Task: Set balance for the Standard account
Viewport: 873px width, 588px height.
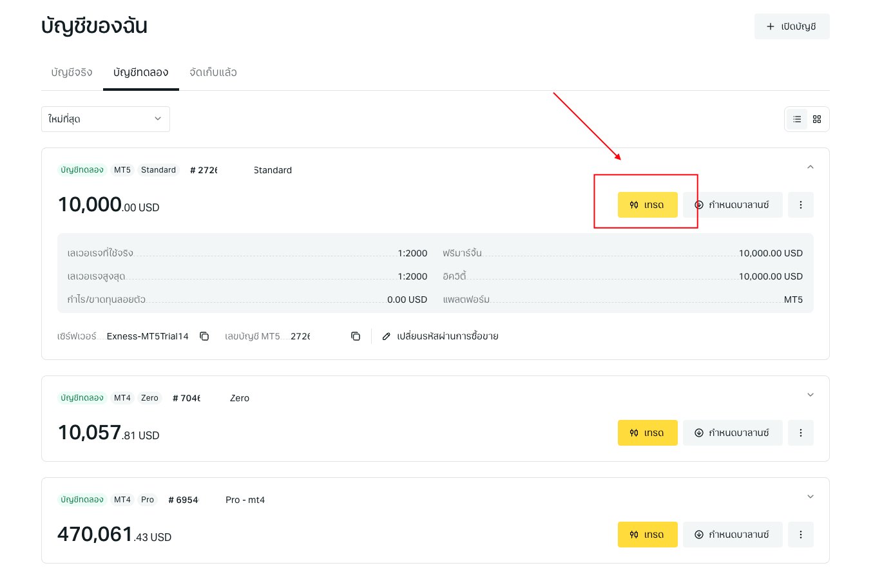Action: (733, 205)
